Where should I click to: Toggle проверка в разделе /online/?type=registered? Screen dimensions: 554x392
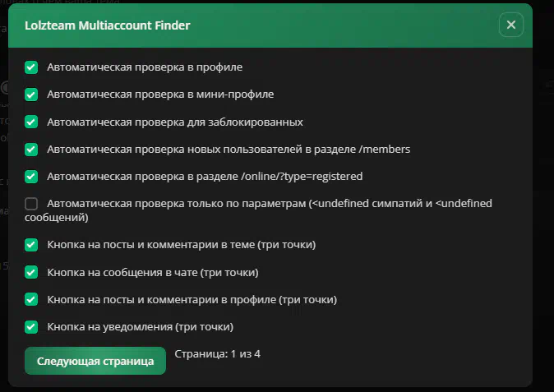pos(31,176)
